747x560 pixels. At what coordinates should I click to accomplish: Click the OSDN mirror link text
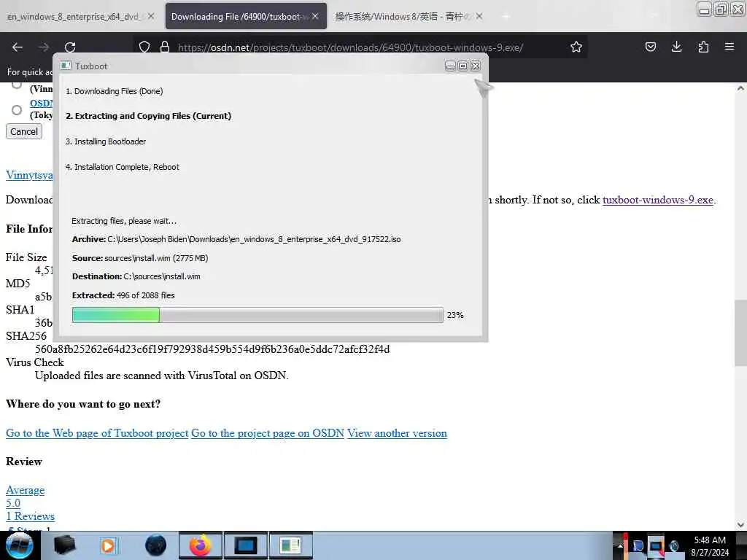pyautogui.click(x=41, y=103)
